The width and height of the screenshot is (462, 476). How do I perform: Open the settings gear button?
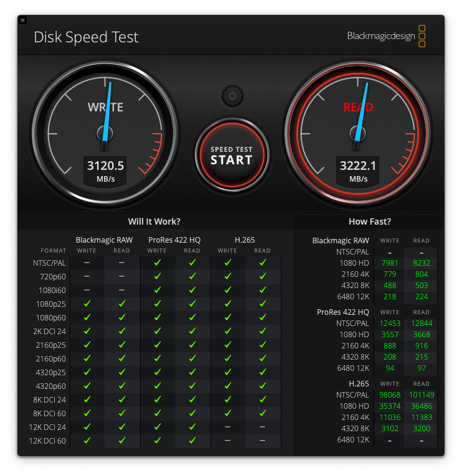point(232,96)
